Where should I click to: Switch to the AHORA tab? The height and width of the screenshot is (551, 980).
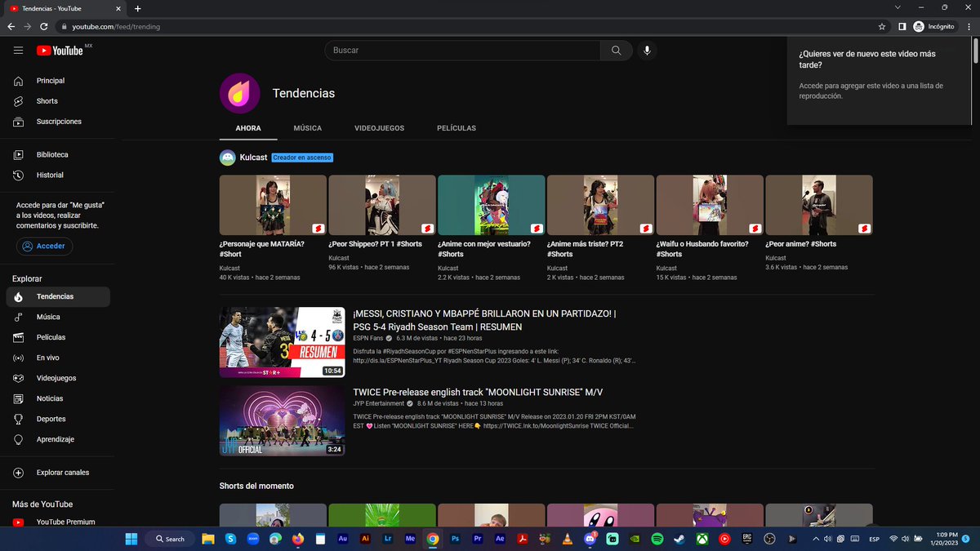pos(248,128)
